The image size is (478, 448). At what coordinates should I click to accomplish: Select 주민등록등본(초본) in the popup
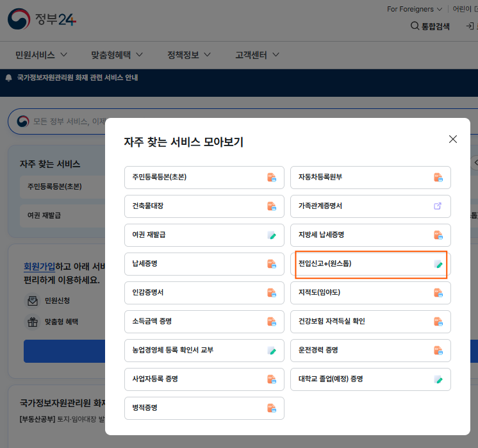coord(204,178)
